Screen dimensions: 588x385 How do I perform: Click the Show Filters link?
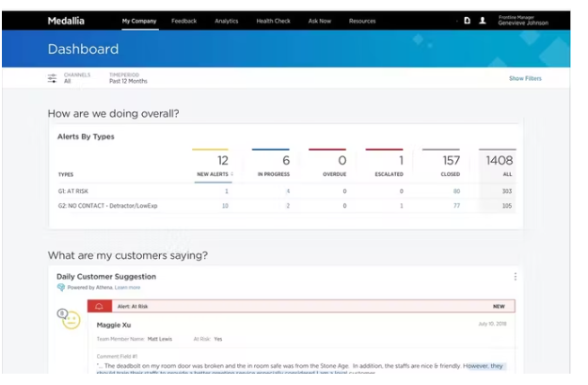coord(525,79)
